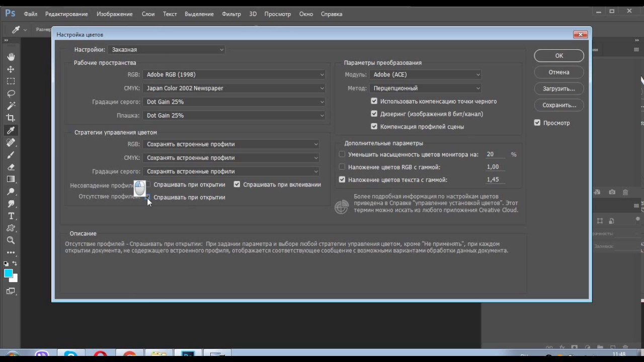
Task: Activate the Crop tool
Action: pyautogui.click(x=11, y=118)
